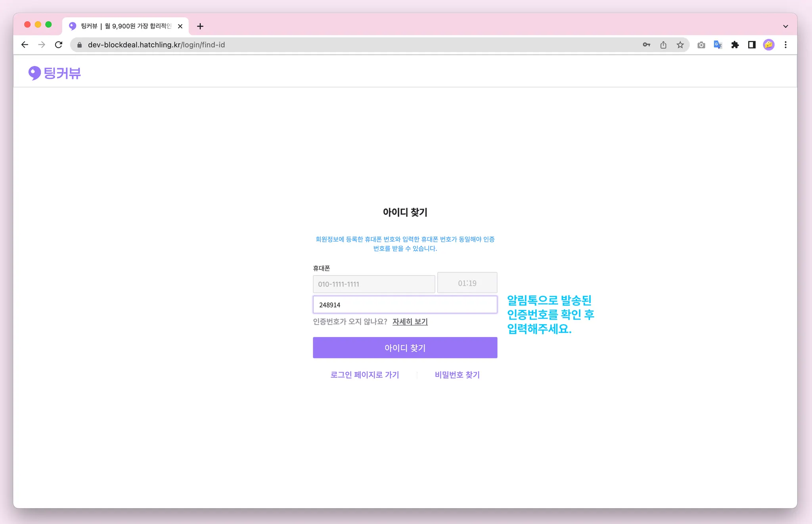
Task: Expand the tab search chevron
Action: 785,26
